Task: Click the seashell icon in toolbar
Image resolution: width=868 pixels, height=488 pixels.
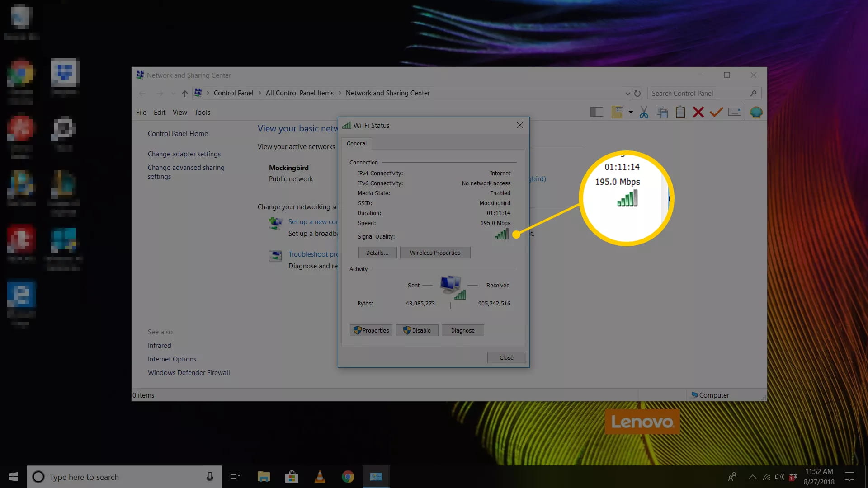Action: point(756,112)
